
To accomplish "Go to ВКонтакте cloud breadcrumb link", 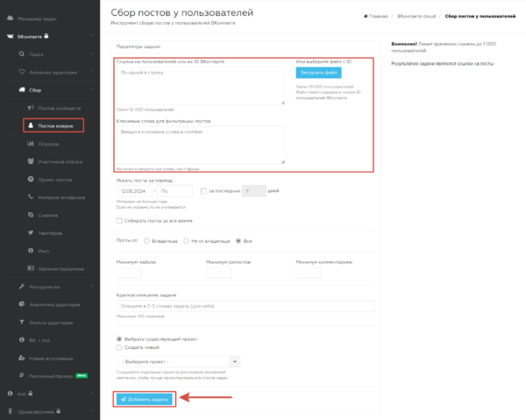I will [416, 16].
